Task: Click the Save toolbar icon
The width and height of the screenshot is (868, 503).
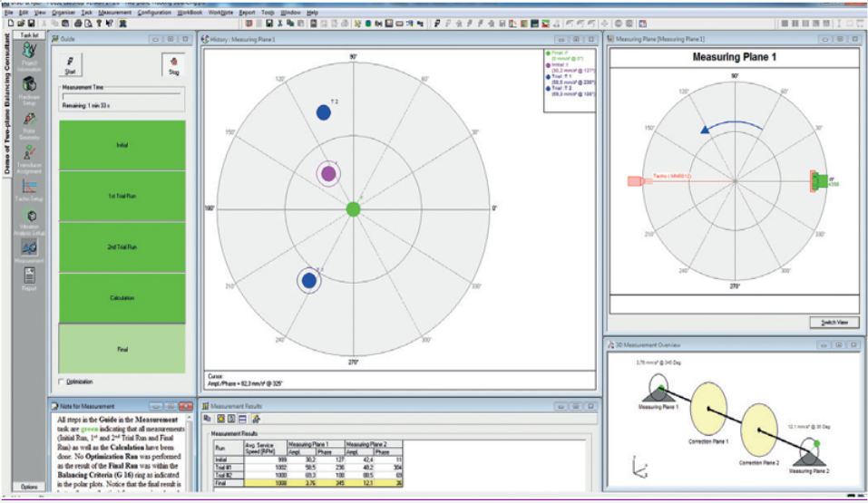Action: [31, 24]
